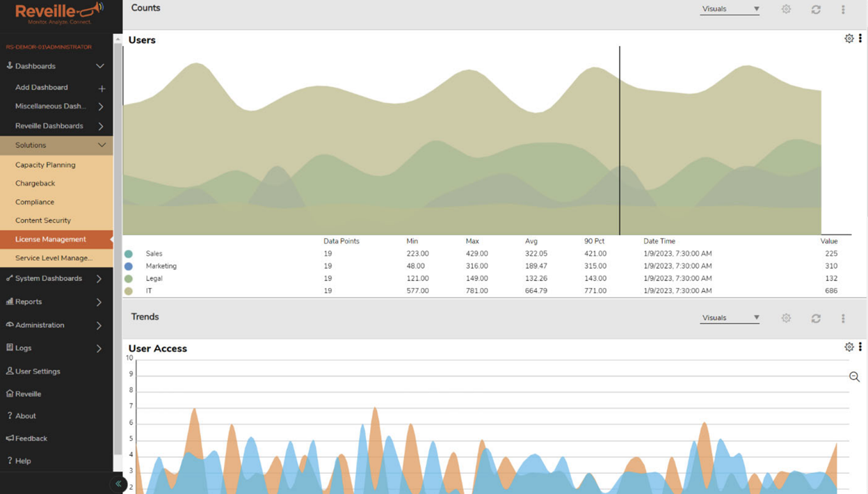The width and height of the screenshot is (868, 494).
Task: Refresh the Trends panel
Action: (x=816, y=318)
